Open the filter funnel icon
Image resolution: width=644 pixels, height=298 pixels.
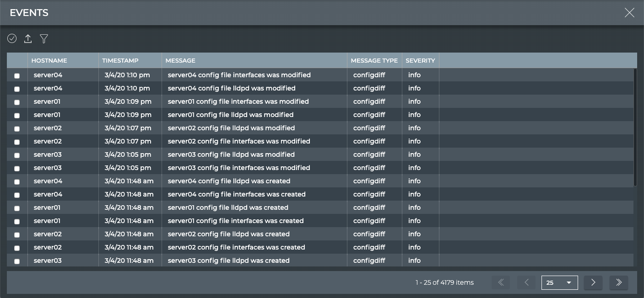pos(44,39)
